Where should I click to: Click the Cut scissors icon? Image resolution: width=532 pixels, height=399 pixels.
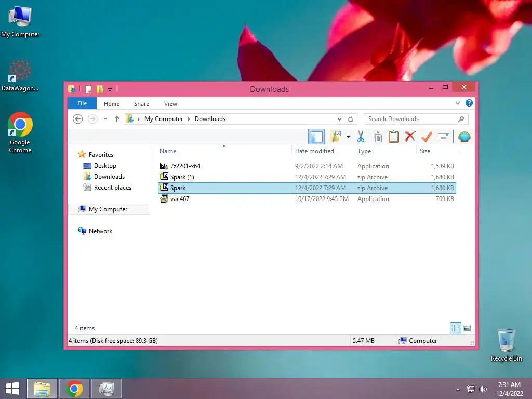(x=361, y=137)
